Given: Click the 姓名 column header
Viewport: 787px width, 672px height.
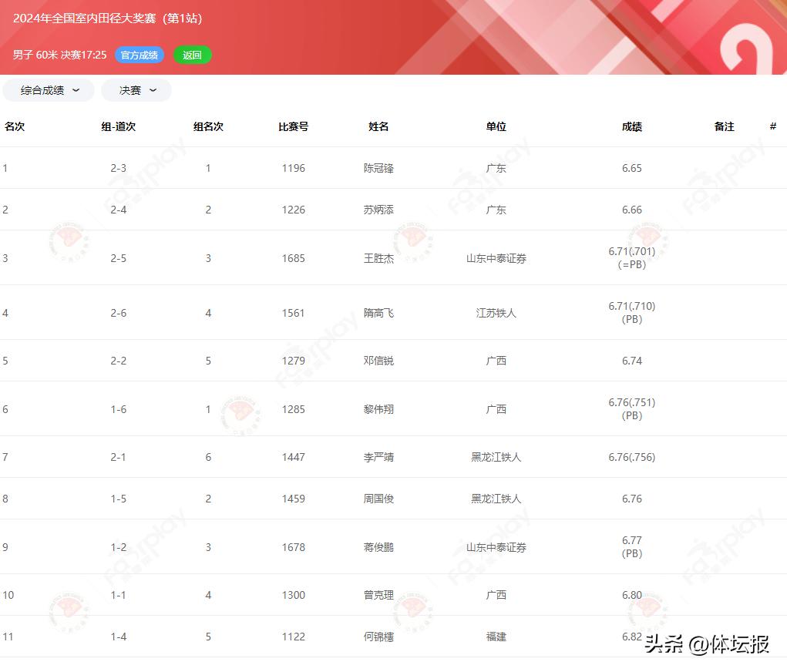Looking at the screenshot, I should 378,126.
